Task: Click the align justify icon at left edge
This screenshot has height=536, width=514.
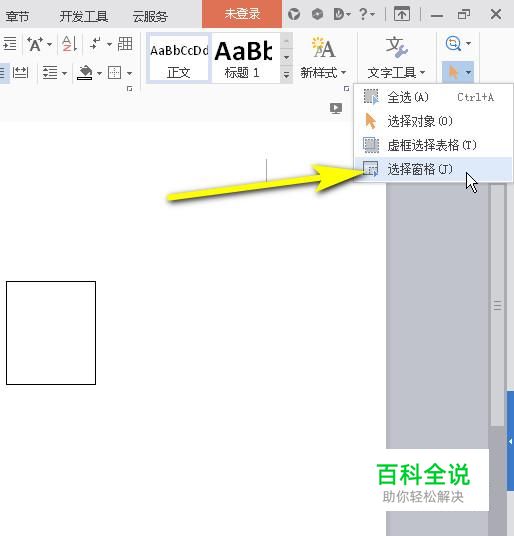Action: [x=4, y=73]
